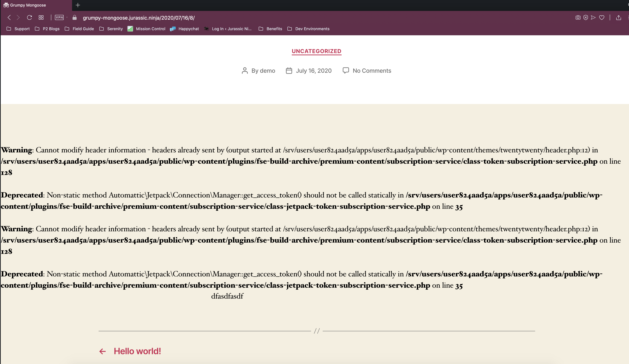Open the ad blocker shield icon
629x364 pixels.
tap(586, 17)
